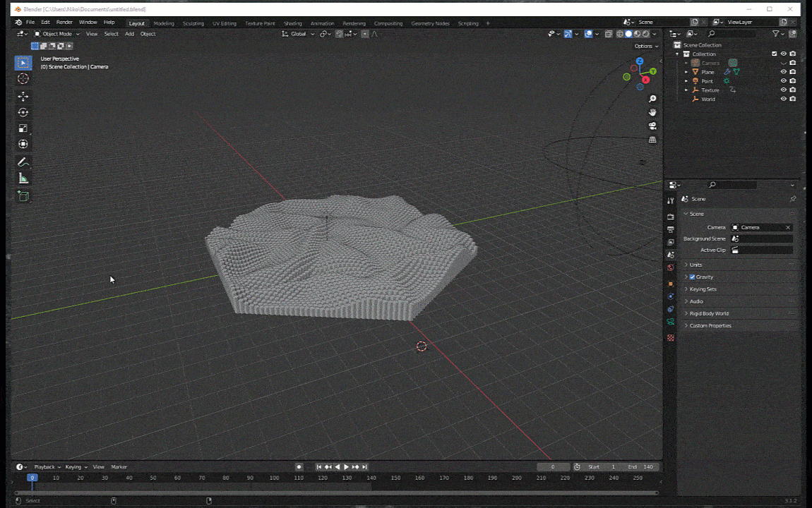Select the Measure tool
This screenshot has width=812, height=508.
pos(23,179)
